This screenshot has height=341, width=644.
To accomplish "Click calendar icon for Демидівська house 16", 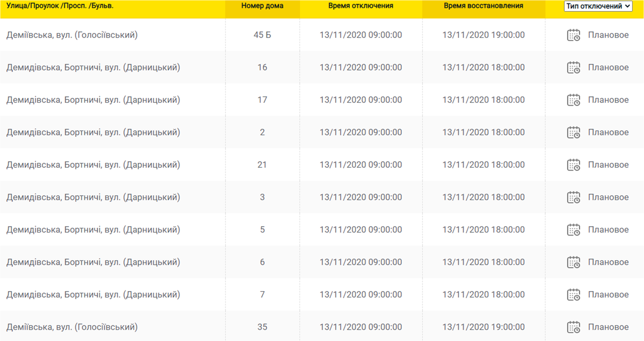I will [573, 68].
